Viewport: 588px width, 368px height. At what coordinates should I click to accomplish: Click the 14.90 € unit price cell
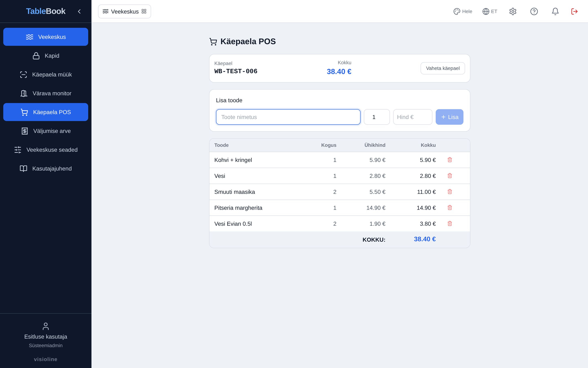pyautogui.click(x=376, y=208)
